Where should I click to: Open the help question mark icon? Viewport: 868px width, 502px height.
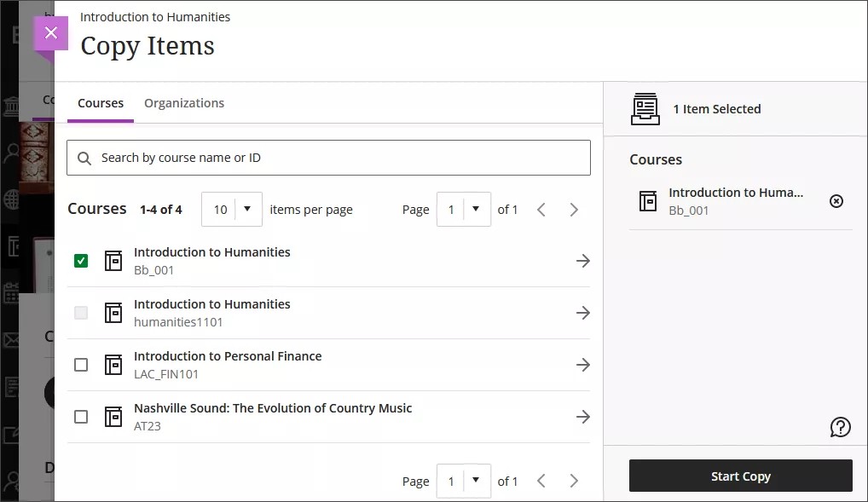click(x=840, y=427)
